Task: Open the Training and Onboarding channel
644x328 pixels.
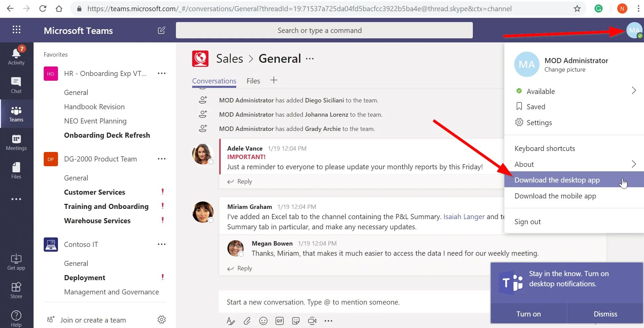Action: click(x=106, y=206)
